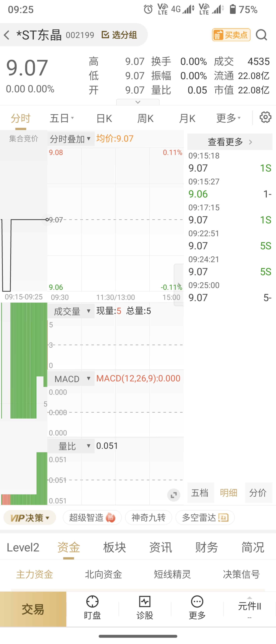The width and height of the screenshot is (276, 644).
Task: Open the 简况 tab
Action: pos(253,548)
